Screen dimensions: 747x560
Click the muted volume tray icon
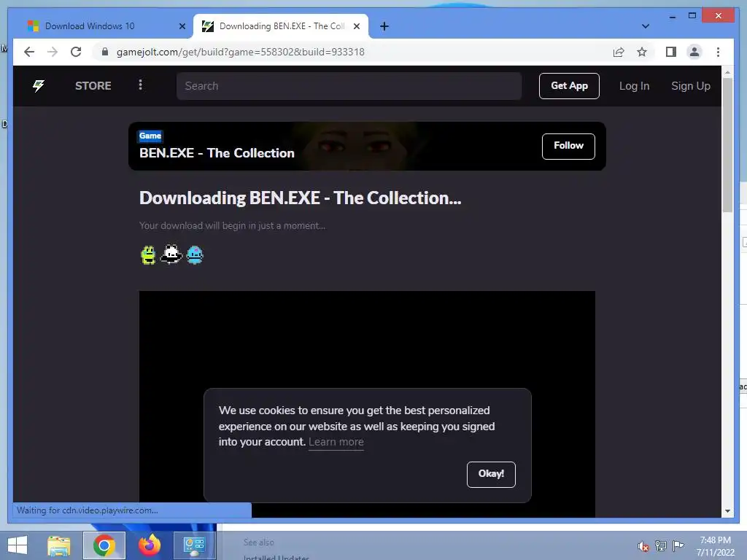pyautogui.click(x=643, y=546)
